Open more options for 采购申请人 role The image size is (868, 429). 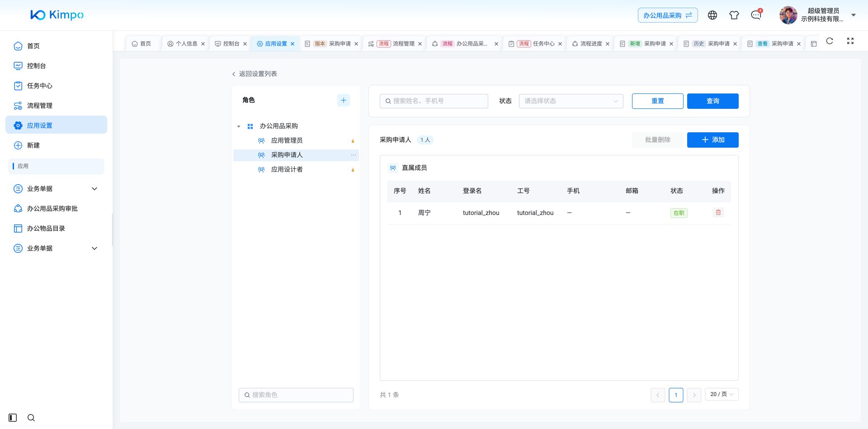[x=354, y=155]
